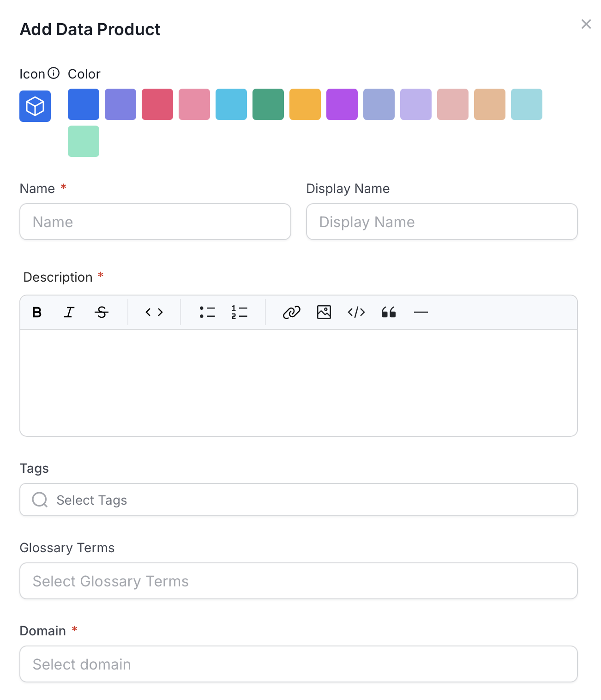Viewport: 601px width, 700px height.
Task: Insert an image into description
Action: (x=324, y=313)
